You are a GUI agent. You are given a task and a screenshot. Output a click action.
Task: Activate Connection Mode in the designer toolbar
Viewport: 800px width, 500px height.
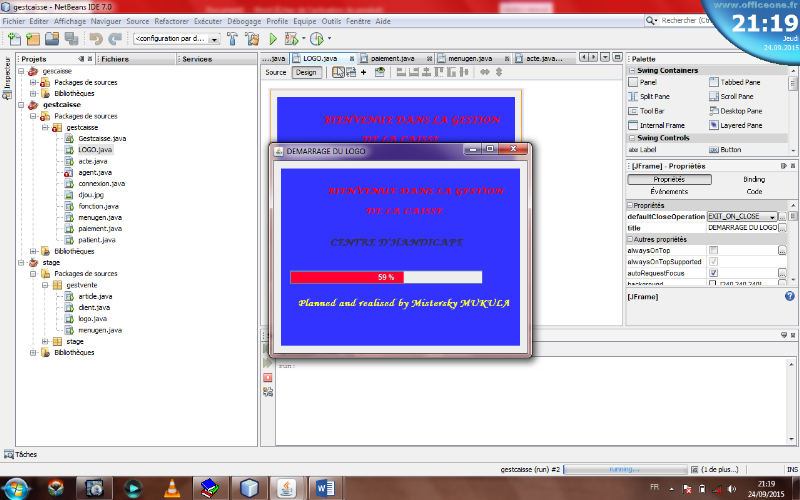[x=351, y=72]
